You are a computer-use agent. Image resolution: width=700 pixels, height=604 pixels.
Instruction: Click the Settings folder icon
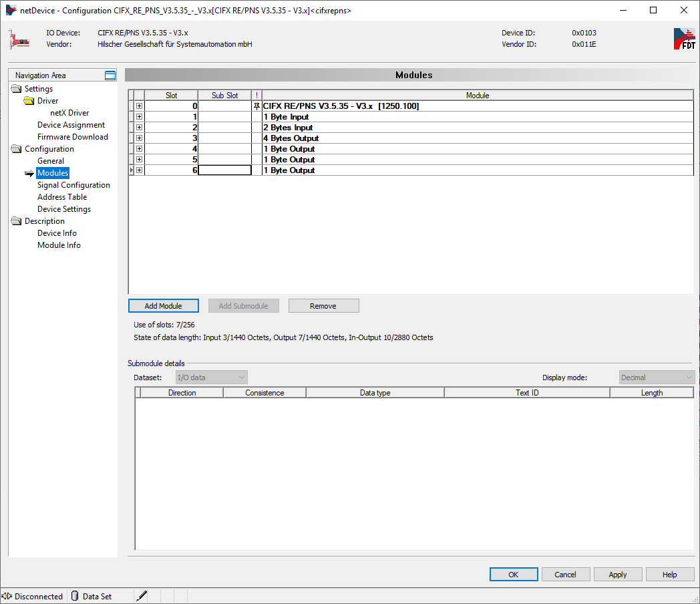pyautogui.click(x=16, y=89)
